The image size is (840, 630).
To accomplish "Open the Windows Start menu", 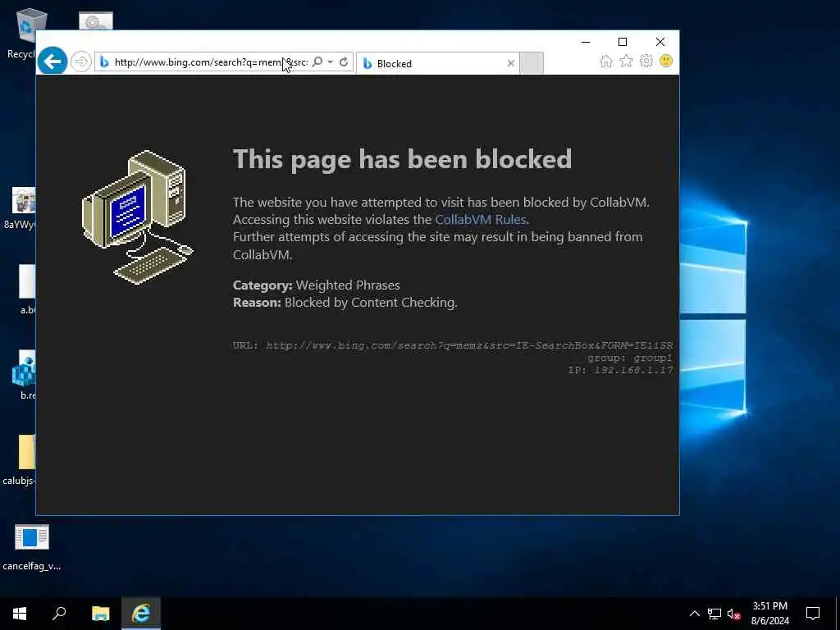I will click(20, 614).
